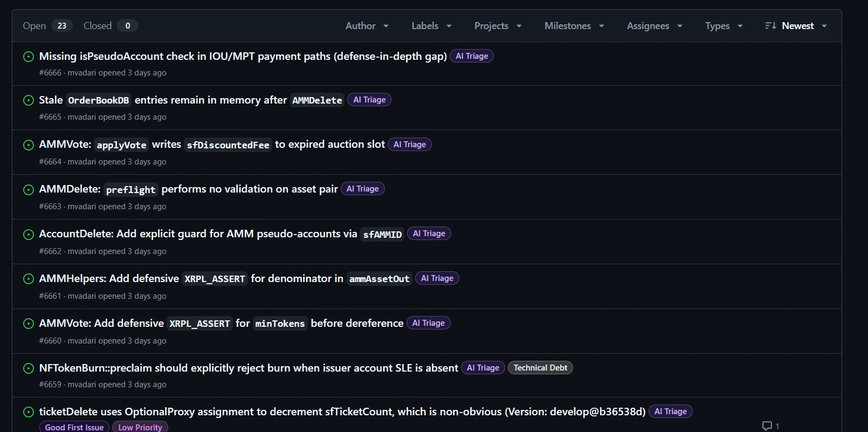Click open-issue icon beside issue #6666 title
868x432 pixels.
pyautogui.click(x=29, y=57)
